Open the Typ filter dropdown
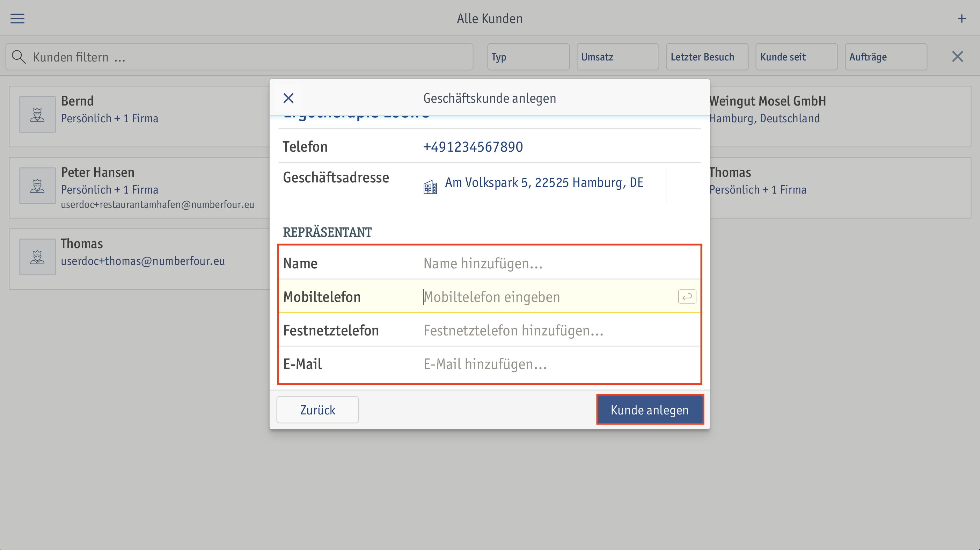 528,57
